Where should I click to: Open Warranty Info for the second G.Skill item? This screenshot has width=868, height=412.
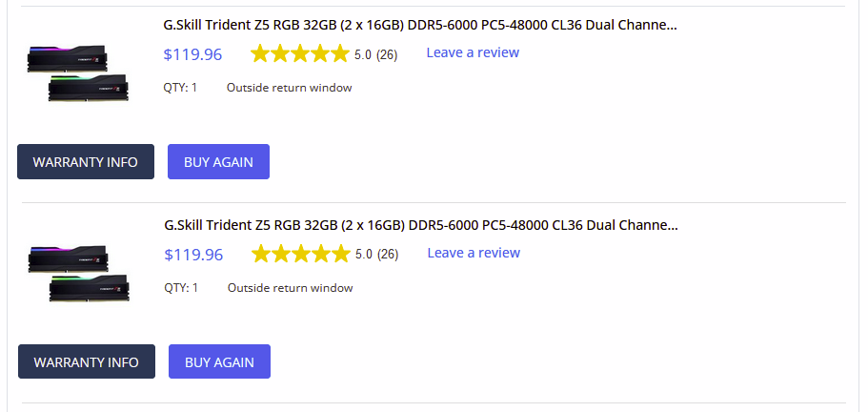click(x=87, y=361)
